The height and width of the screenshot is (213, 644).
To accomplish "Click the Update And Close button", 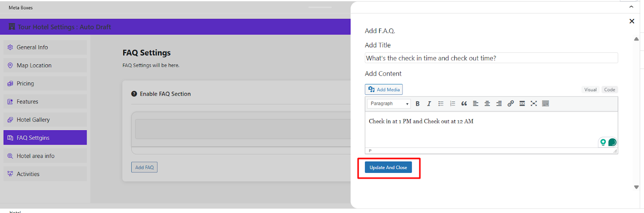I will pyautogui.click(x=388, y=168).
